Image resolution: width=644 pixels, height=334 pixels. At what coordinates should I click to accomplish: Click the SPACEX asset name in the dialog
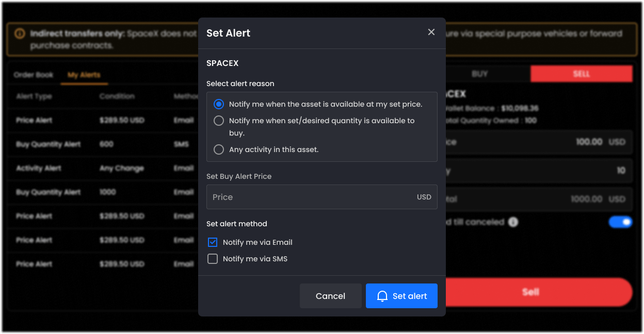click(222, 63)
